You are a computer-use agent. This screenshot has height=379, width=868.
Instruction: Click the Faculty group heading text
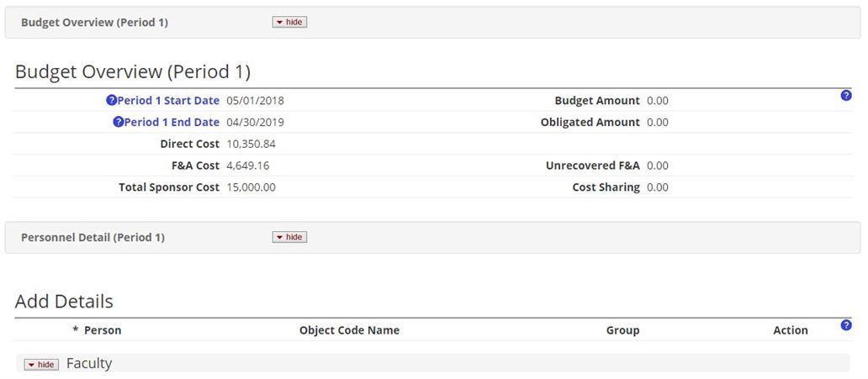[89, 364]
